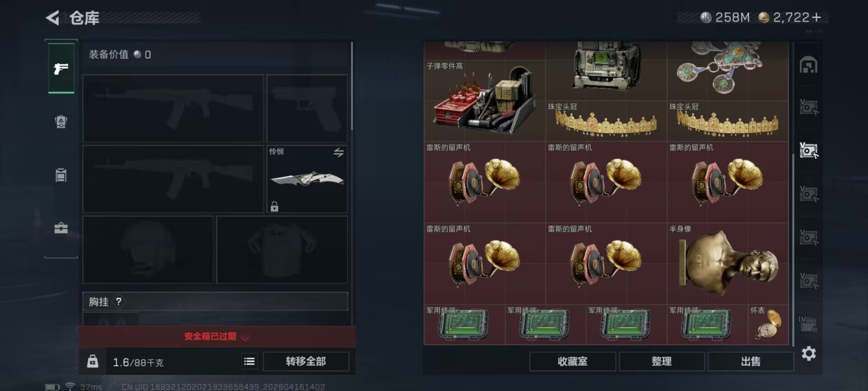Click the 转移全部 button
The width and height of the screenshot is (868, 391).
(x=306, y=361)
